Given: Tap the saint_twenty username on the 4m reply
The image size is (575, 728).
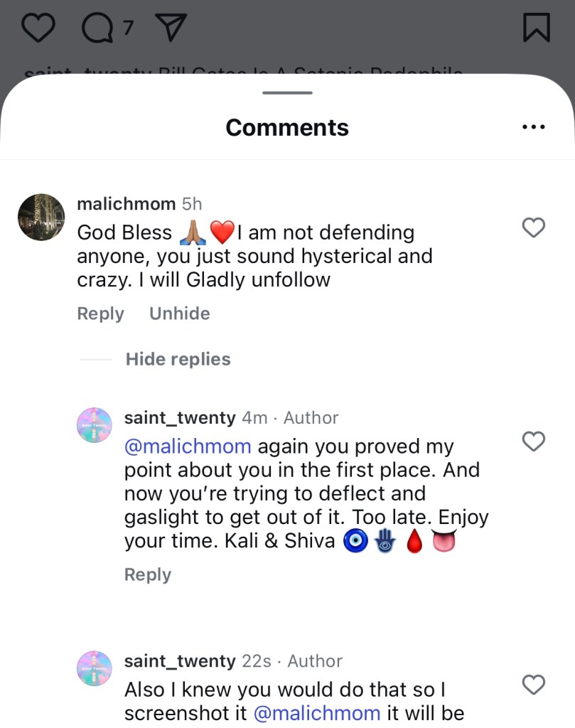Looking at the screenshot, I should pyautogui.click(x=180, y=418).
